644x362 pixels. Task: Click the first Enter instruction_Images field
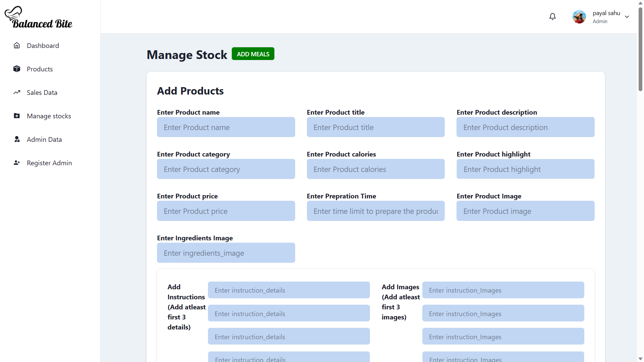503,290
